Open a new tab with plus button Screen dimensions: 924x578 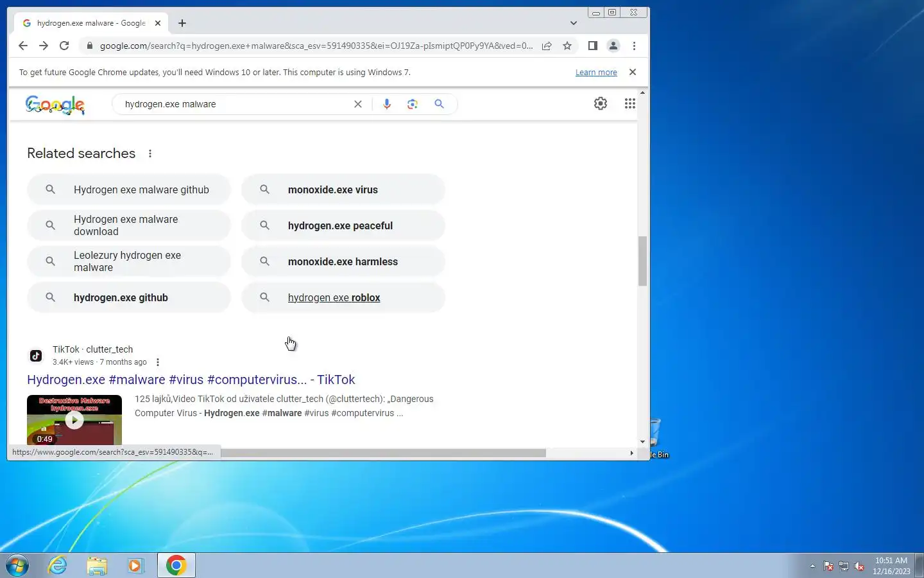coord(182,23)
